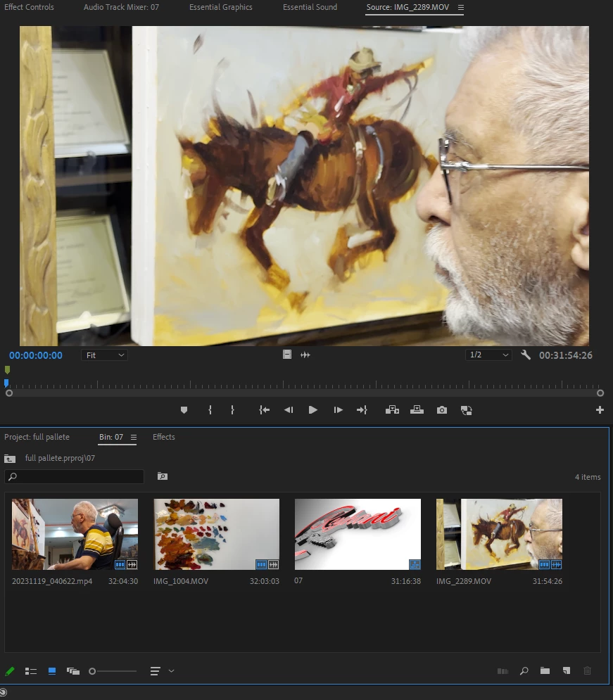Screen dimensions: 613x700
Task: Play the source clip
Action: [x=313, y=410]
